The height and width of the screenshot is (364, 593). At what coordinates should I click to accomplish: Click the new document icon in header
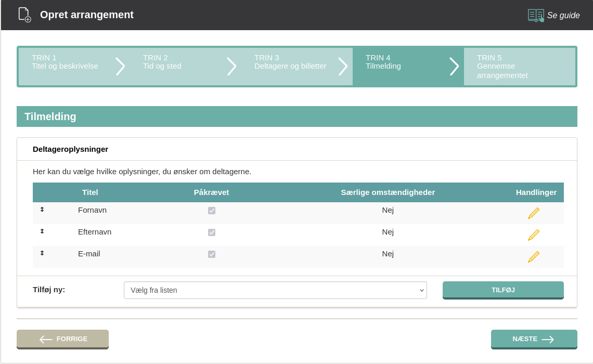click(x=24, y=15)
